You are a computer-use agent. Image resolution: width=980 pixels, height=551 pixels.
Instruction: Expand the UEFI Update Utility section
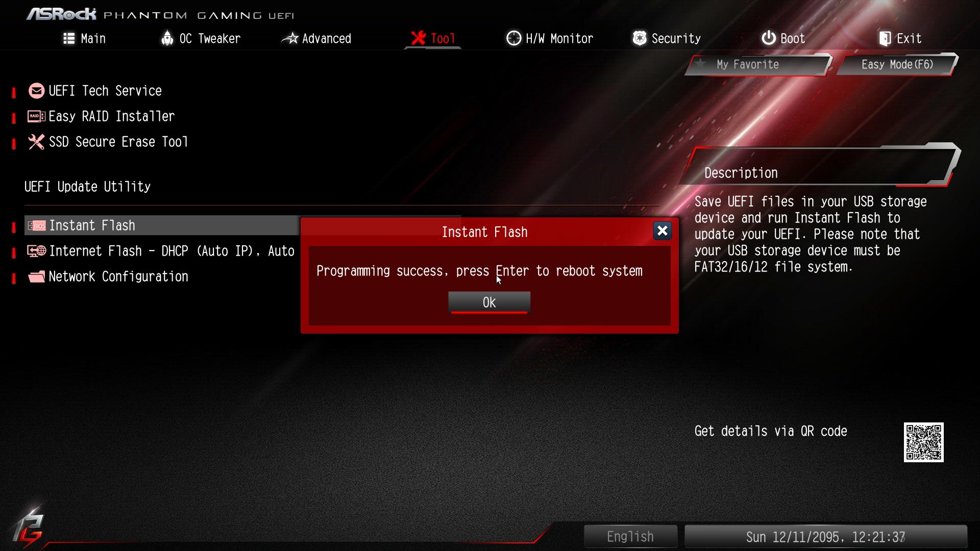(87, 186)
